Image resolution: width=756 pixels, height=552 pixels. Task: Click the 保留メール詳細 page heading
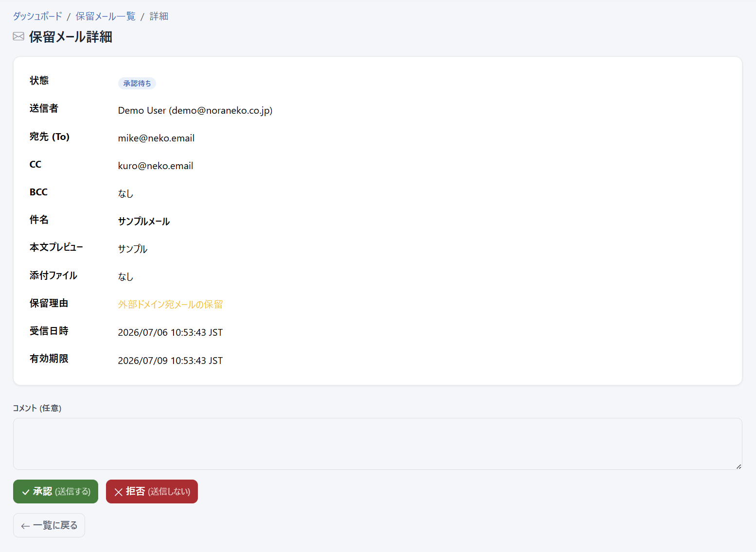[70, 37]
